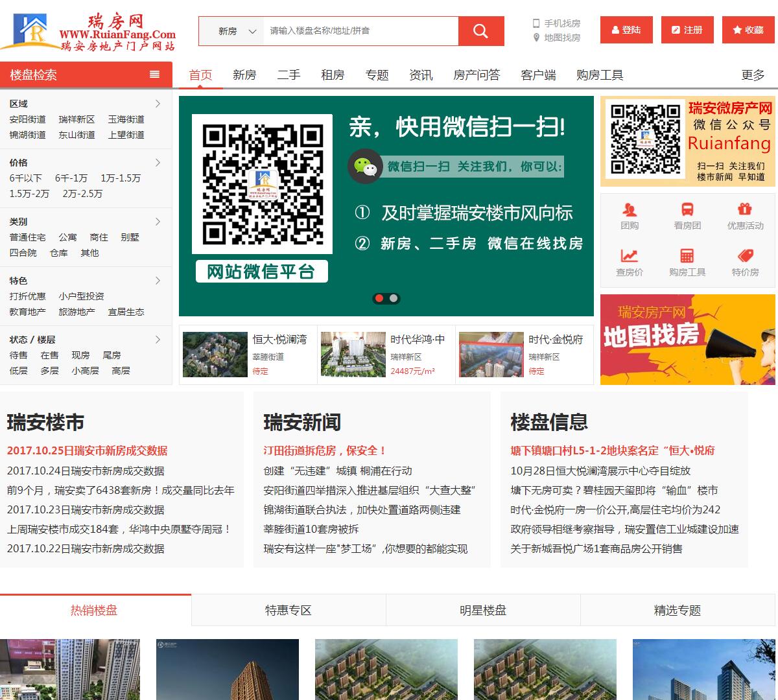Filter by price 6千以下
The height and width of the screenshot is (700, 778).
[x=25, y=178]
